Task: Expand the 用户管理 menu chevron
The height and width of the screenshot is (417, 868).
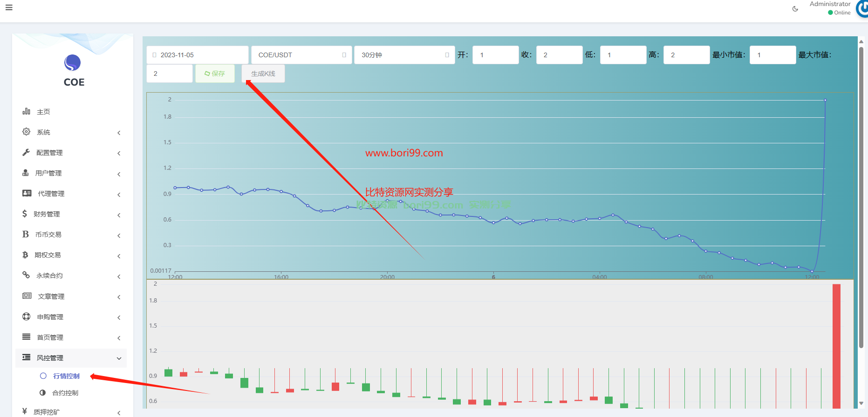Action: 119,174
